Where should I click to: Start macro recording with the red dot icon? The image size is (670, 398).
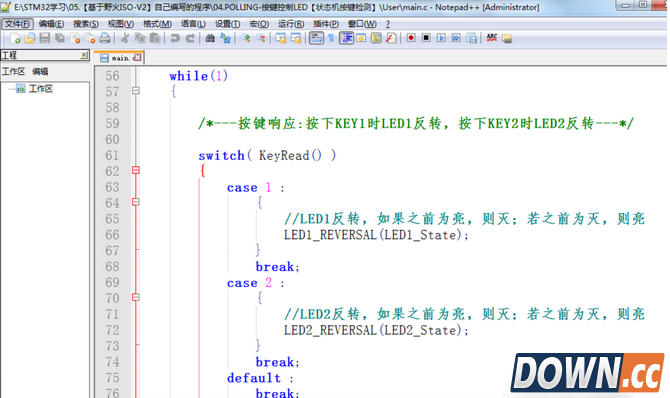point(411,38)
